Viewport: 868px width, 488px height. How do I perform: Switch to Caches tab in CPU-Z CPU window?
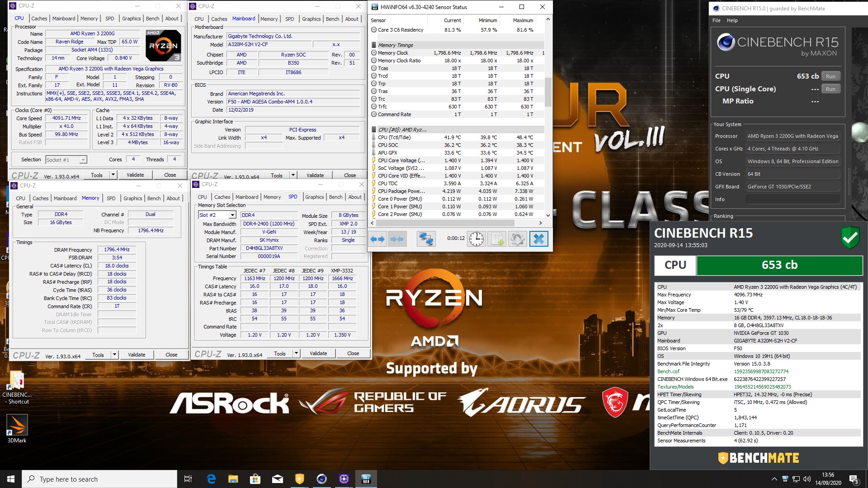tap(39, 19)
